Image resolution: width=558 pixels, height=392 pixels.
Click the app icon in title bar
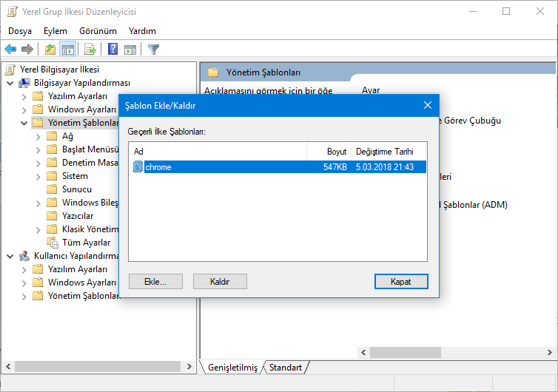pyautogui.click(x=12, y=12)
